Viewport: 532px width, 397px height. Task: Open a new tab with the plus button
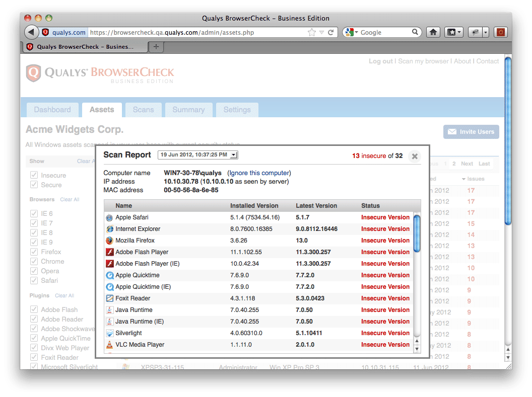pos(156,47)
